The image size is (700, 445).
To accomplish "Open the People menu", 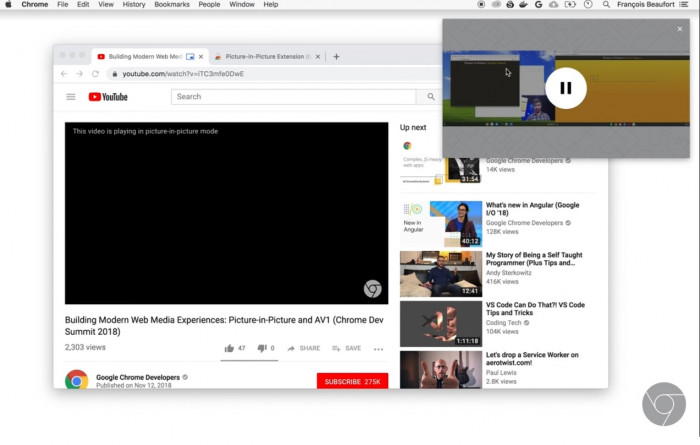I will [209, 4].
